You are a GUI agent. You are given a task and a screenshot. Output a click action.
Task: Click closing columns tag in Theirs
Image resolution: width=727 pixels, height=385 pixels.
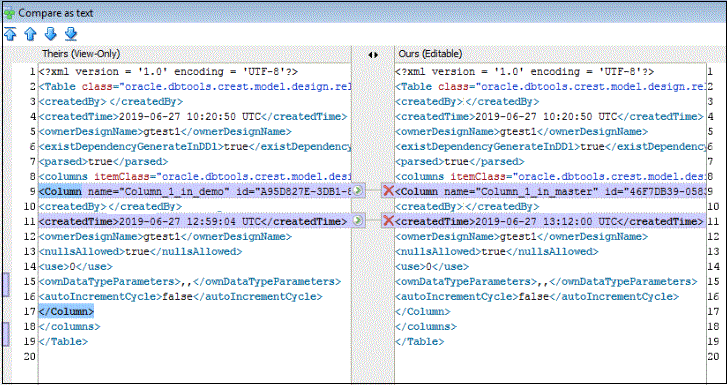coord(70,327)
